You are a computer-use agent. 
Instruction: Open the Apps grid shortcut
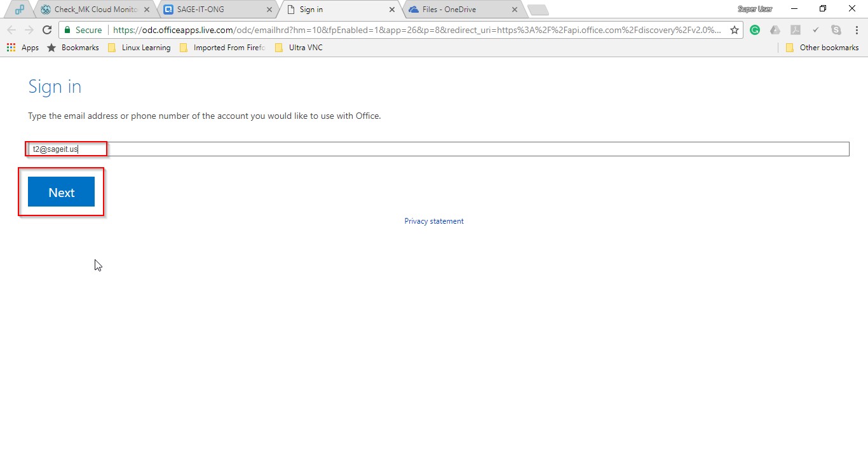(x=22, y=48)
